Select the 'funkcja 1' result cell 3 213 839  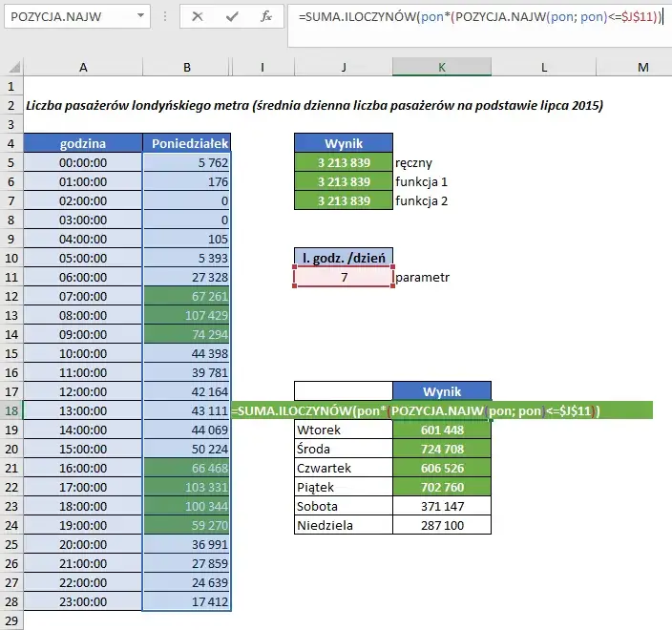(344, 181)
